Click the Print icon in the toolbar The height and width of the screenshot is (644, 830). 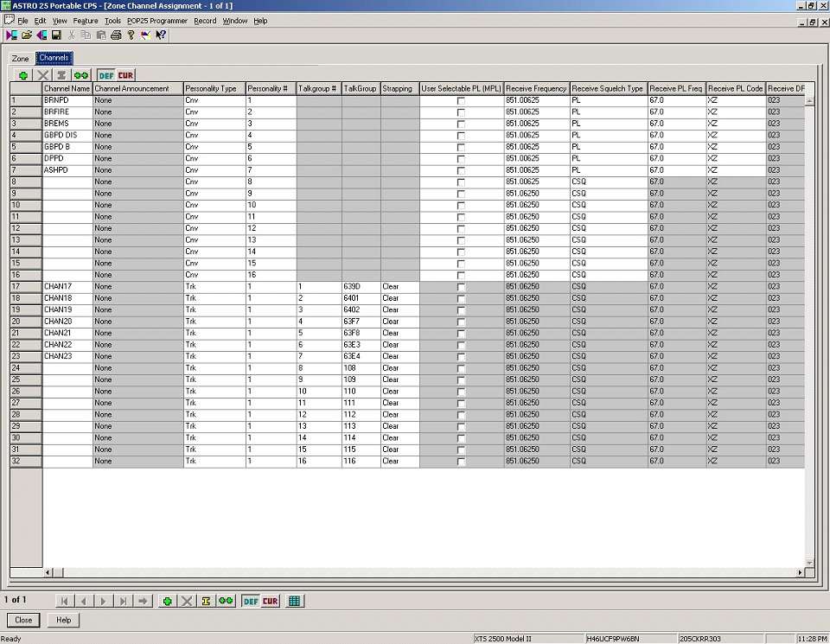pos(116,35)
